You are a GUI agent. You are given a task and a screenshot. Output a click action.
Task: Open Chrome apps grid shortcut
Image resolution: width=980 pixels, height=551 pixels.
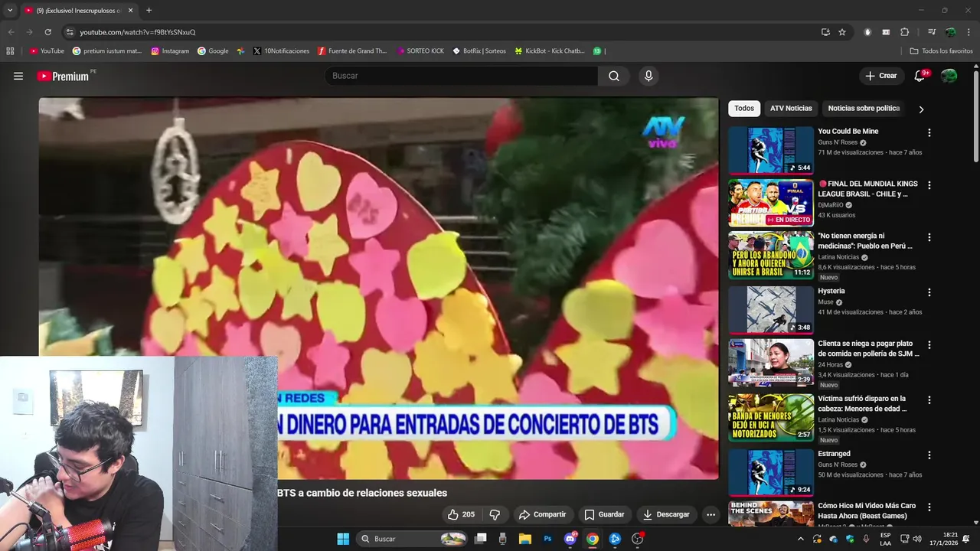[x=10, y=51]
